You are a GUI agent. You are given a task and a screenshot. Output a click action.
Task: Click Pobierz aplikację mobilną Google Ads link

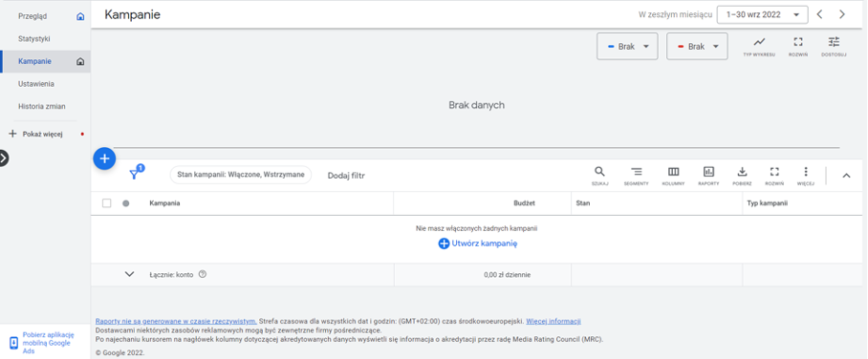(48, 343)
